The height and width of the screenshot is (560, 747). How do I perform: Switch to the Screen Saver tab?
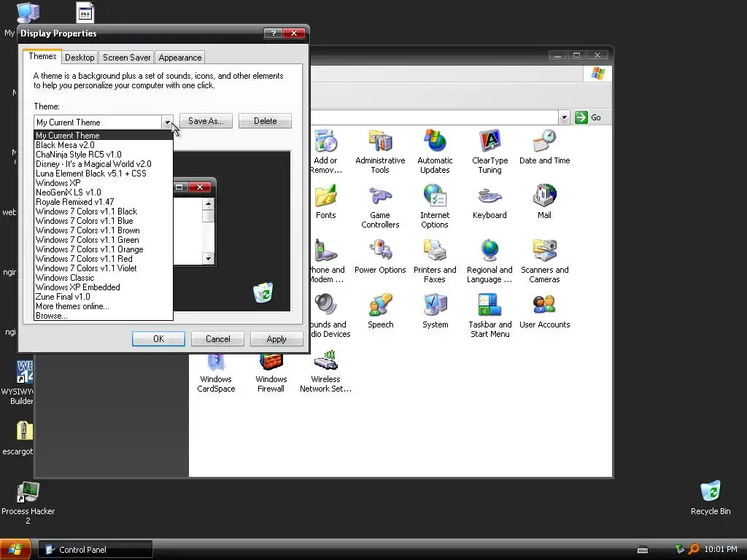pos(127,58)
